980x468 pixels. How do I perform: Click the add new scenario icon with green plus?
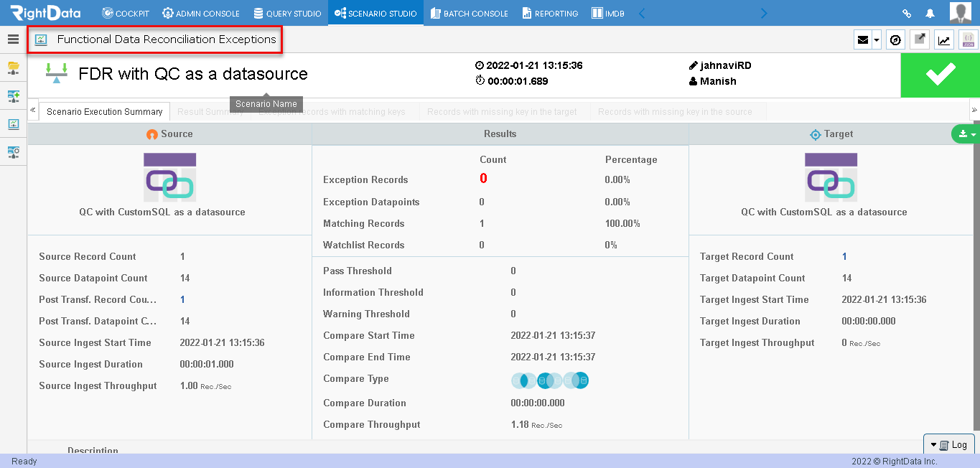[13, 96]
